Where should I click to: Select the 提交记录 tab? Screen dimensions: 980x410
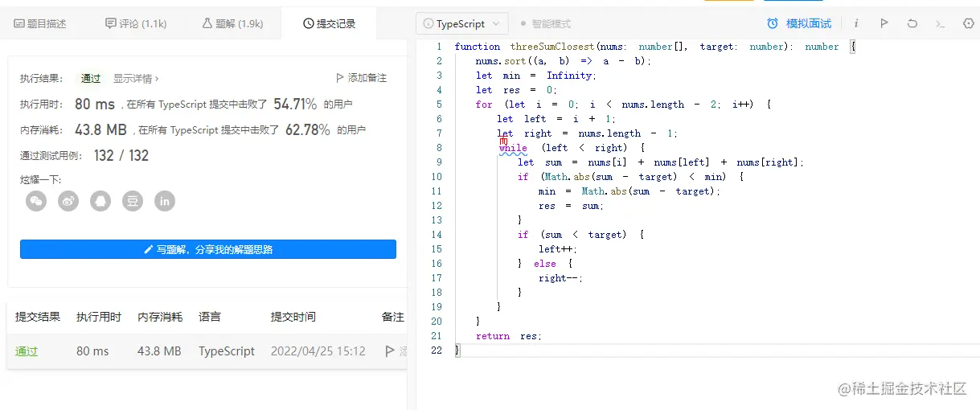tap(329, 23)
